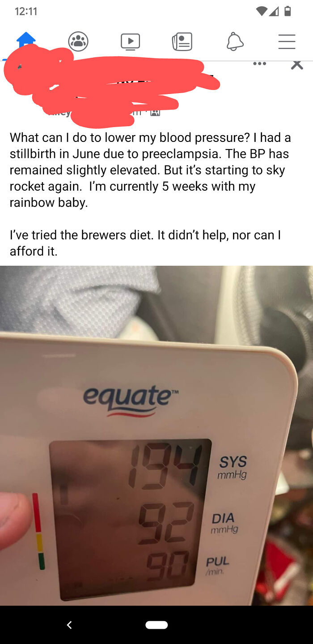The image size is (313, 644).
Task: Tap the 12:11 clock in status bar
Action: pos(26,12)
